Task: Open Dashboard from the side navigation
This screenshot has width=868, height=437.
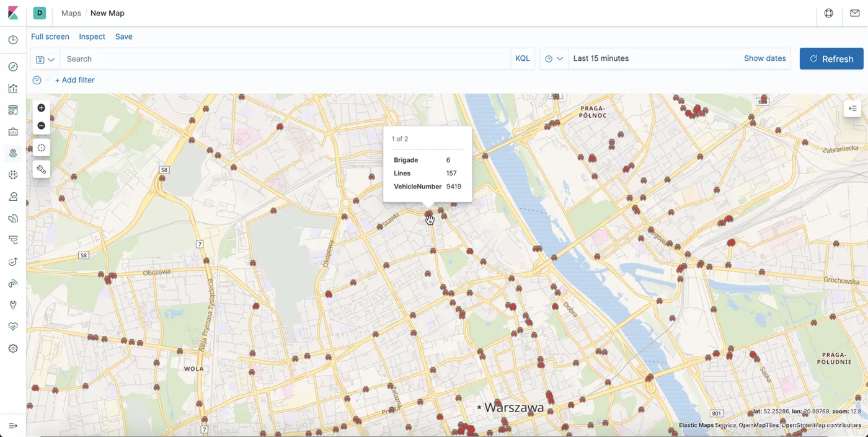Action: tap(13, 110)
